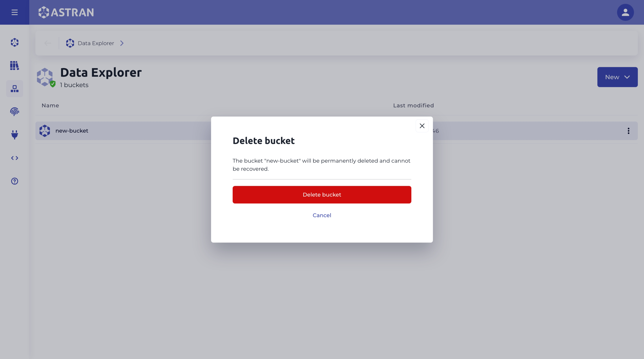The image size is (644, 359).
Task: Click the Data Explorer breadcrumb icon
Action: point(70,43)
